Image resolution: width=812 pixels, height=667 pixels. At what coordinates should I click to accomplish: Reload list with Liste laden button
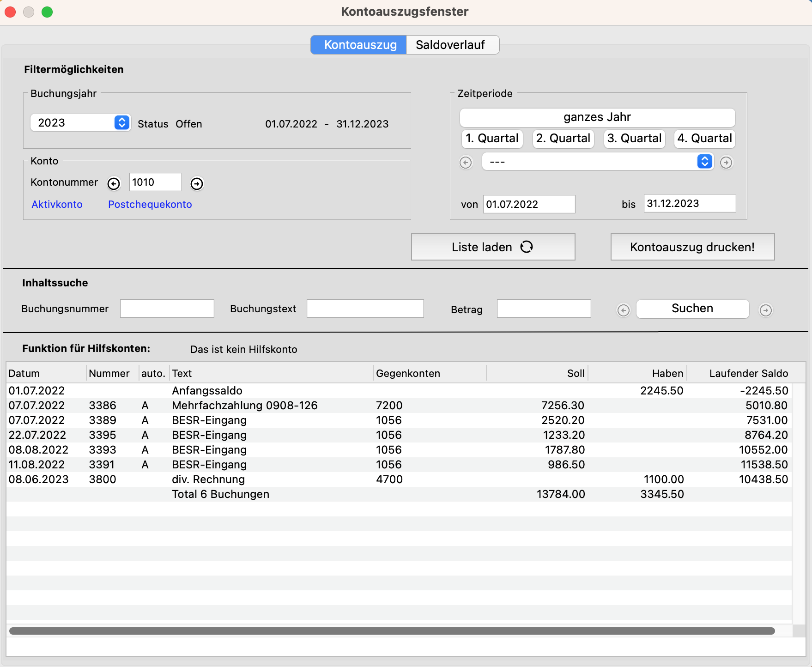(493, 247)
